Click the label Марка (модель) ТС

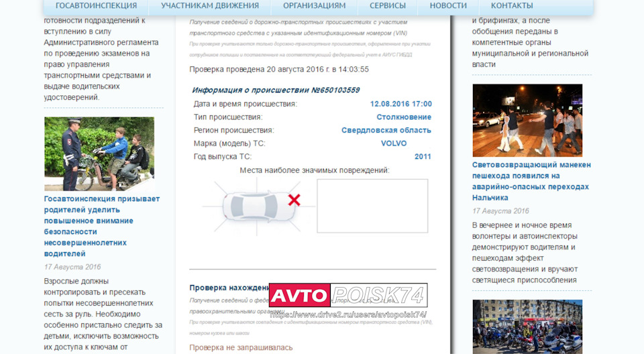pos(229,143)
